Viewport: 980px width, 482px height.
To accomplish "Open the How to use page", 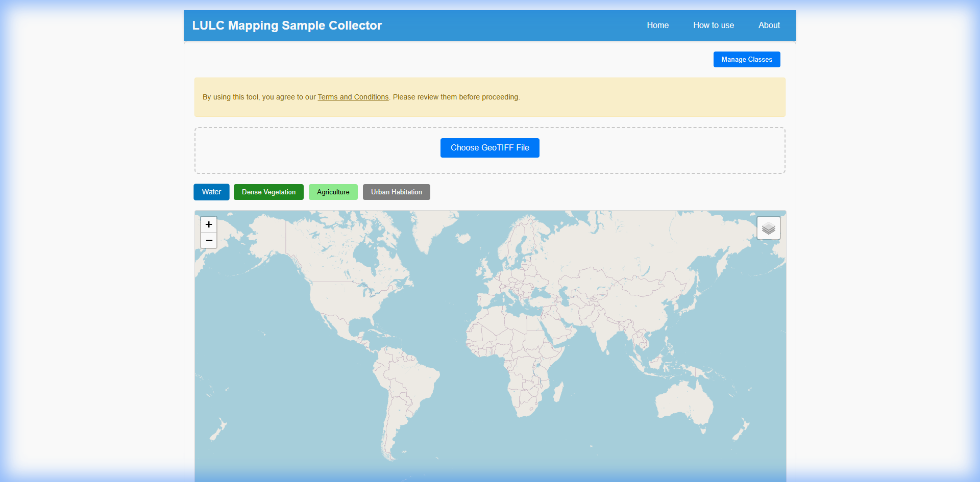I will (x=713, y=26).
